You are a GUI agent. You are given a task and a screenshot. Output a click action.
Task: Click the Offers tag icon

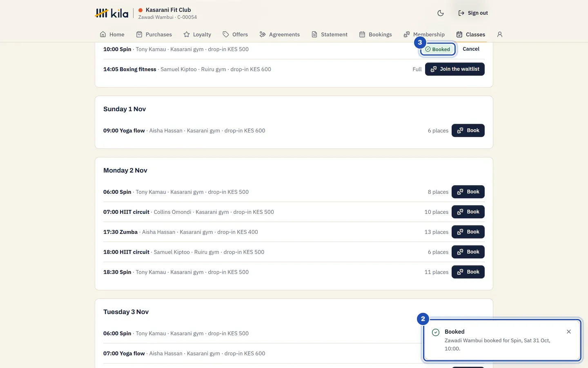[x=226, y=34]
